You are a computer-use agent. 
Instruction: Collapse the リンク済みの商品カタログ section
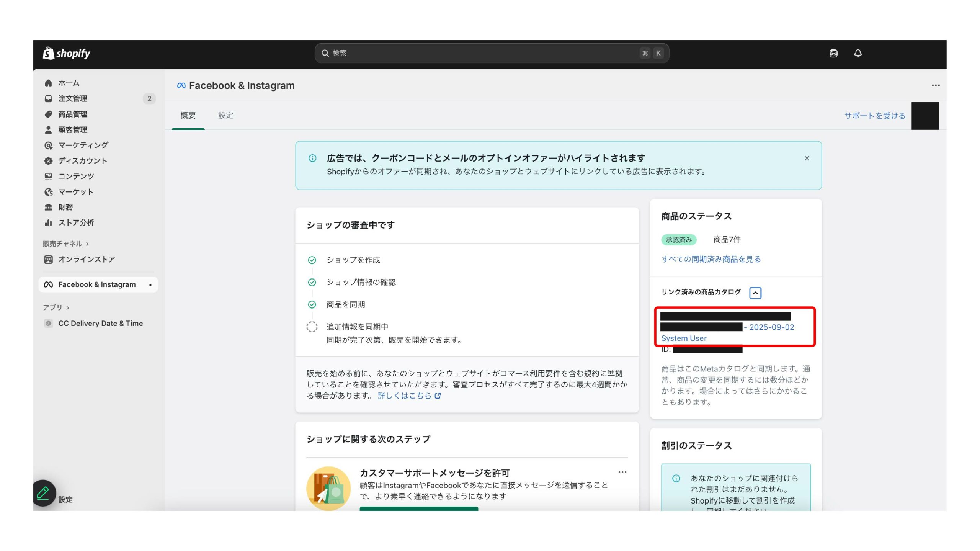click(755, 293)
